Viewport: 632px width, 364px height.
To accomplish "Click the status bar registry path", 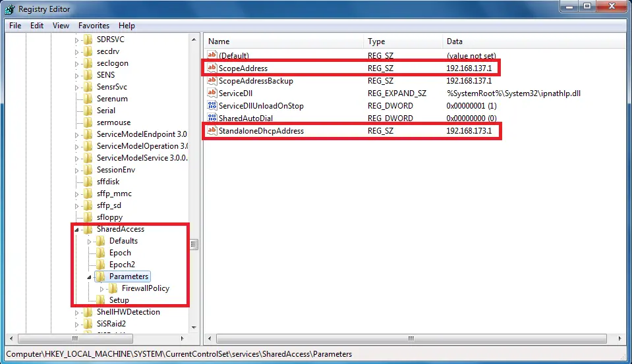I will (x=179, y=354).
